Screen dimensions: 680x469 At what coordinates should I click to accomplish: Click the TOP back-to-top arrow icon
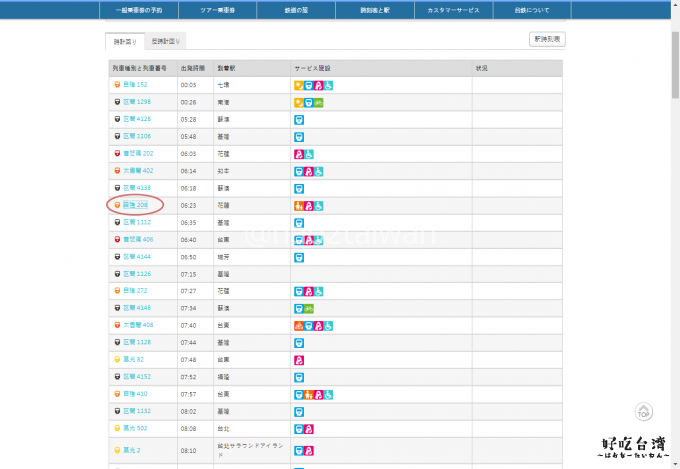644,411
